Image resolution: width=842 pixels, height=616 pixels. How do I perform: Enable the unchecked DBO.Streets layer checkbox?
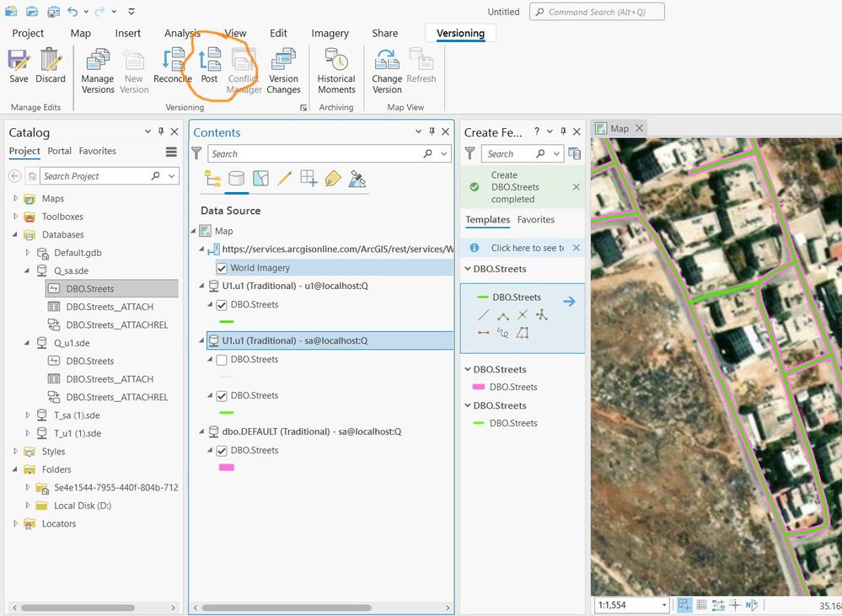pos(222,360)
